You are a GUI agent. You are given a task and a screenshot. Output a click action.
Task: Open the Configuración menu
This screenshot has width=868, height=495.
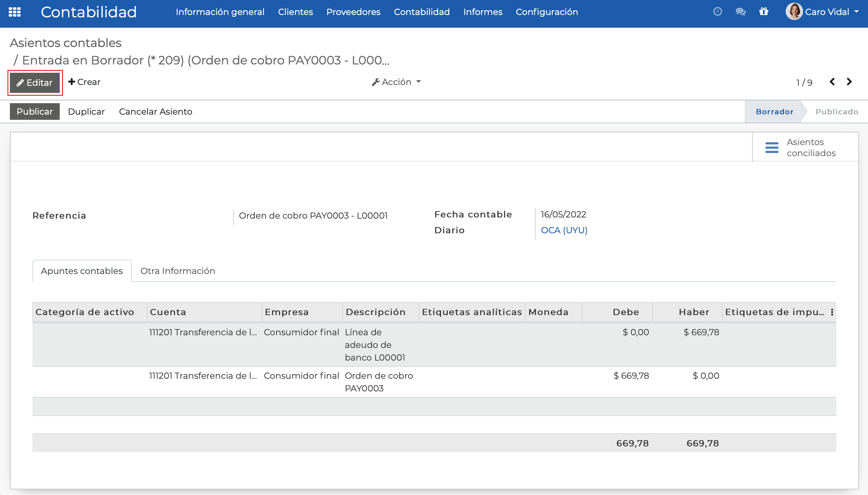point(546,12)
